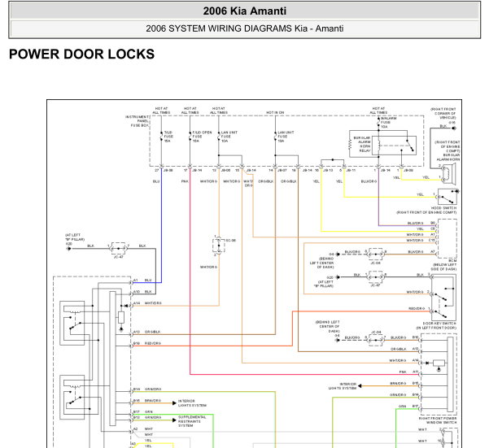
Task: Click the "B17 GRN" pin on left module
Action: (143, 412)
